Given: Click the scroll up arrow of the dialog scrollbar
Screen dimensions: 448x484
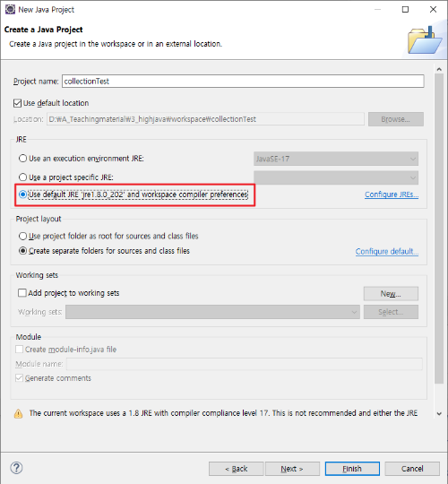Looking at the screenshot, I should (x=439, y=69).
